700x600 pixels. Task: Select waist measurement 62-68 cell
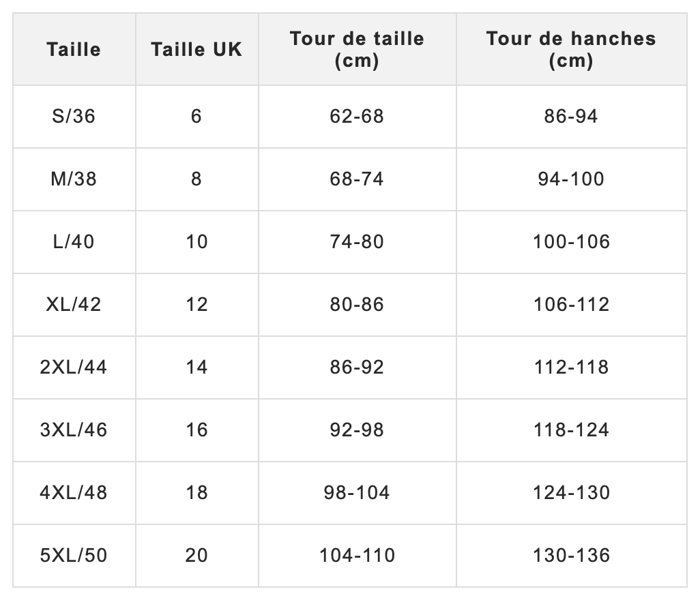pos(357,117)
